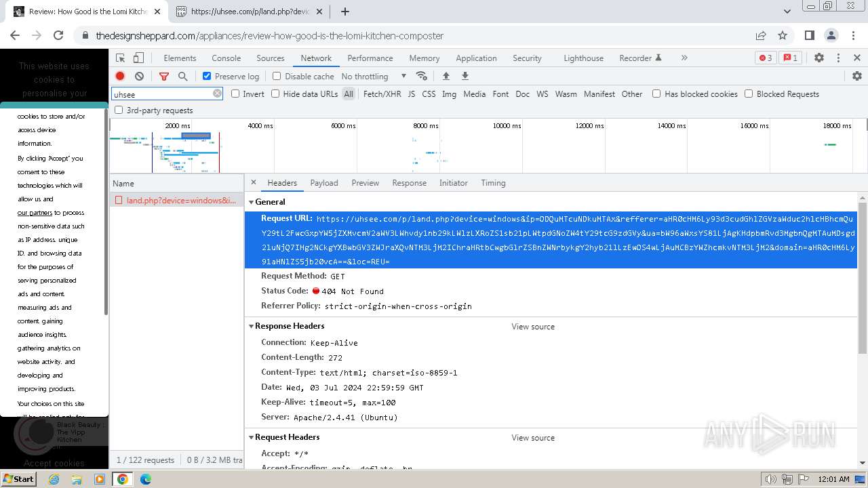Switch to Console panel
Viewport: 868px width, 488px height.
[x=226, y=58]
